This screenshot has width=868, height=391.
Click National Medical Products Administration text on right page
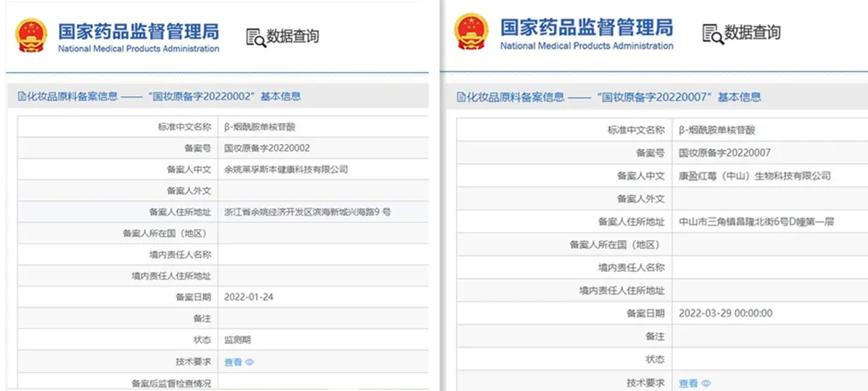pos(587,45)
